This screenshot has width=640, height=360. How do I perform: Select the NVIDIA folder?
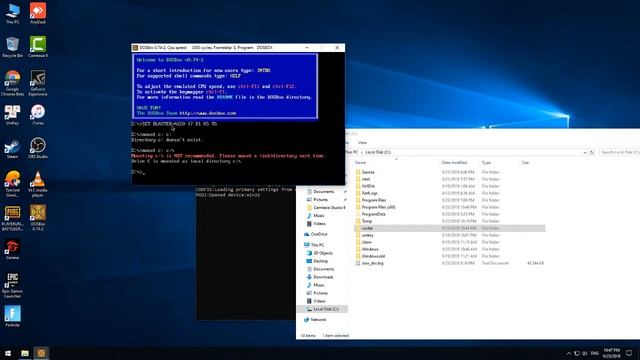(449, 186)
